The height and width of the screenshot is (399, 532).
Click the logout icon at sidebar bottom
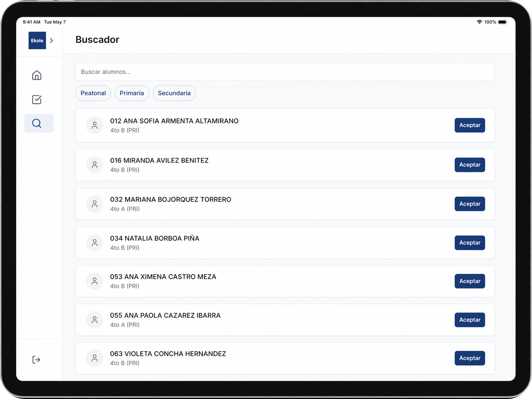tap(36, 360)
